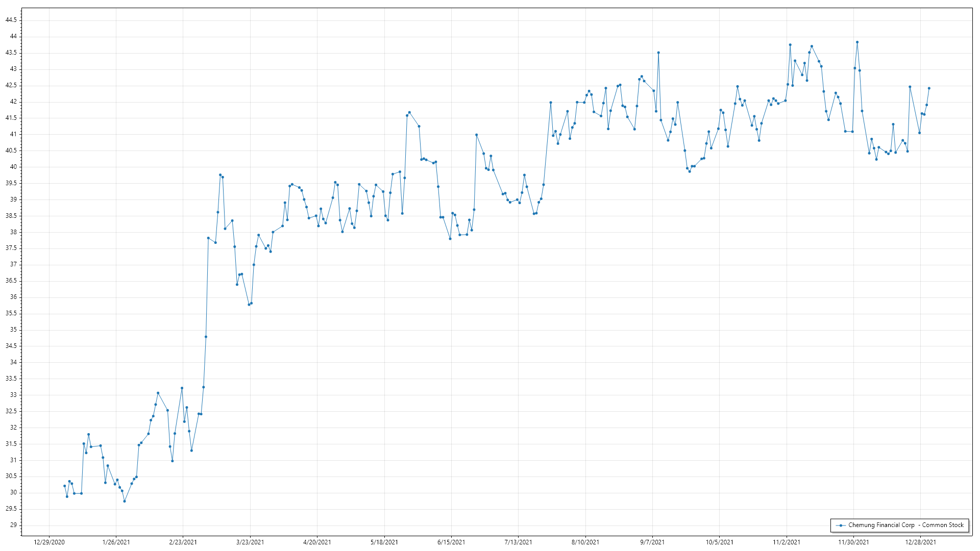
Task: Click the 29 y-axis value label
Action: (x=13, y=525)
